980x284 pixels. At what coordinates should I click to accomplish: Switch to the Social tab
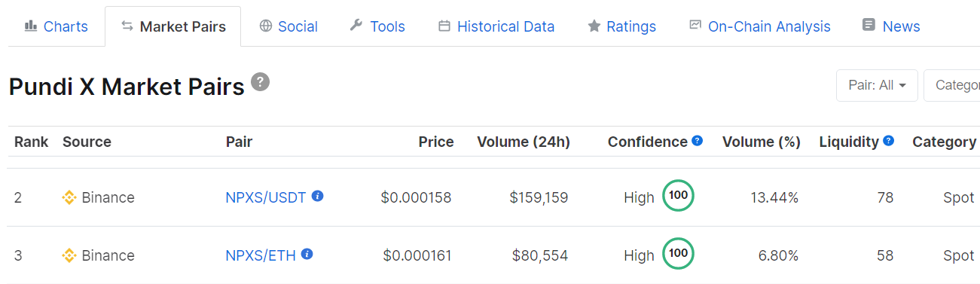pyautogui.click(x=289, y=26)
